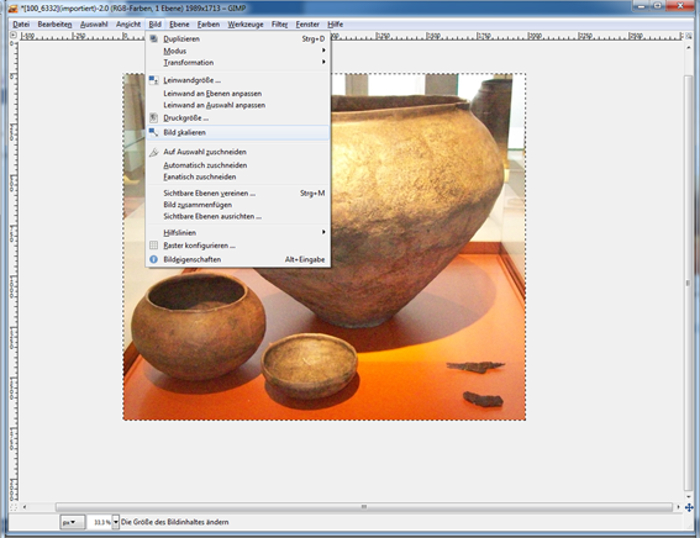Click the crop knife icon for Auf Auswahl zuschneiden

coord(154,153)
